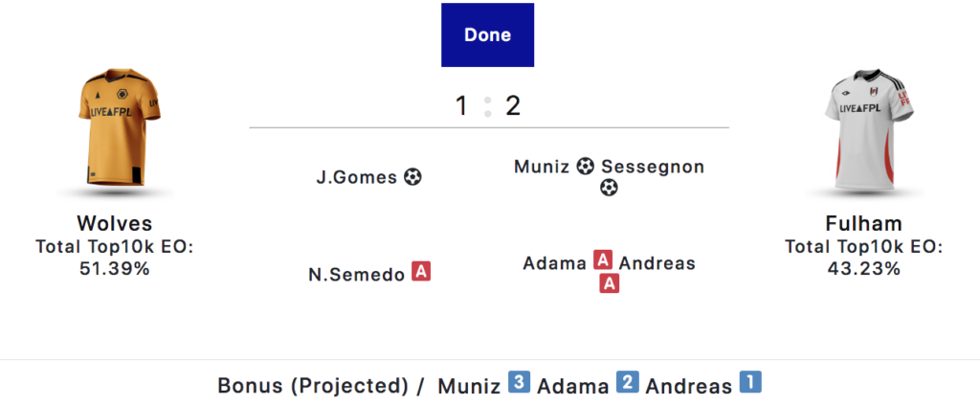The image size is (980, 405).
Task: Click the assist badge next to Adama
Action: tap(603, 261)
